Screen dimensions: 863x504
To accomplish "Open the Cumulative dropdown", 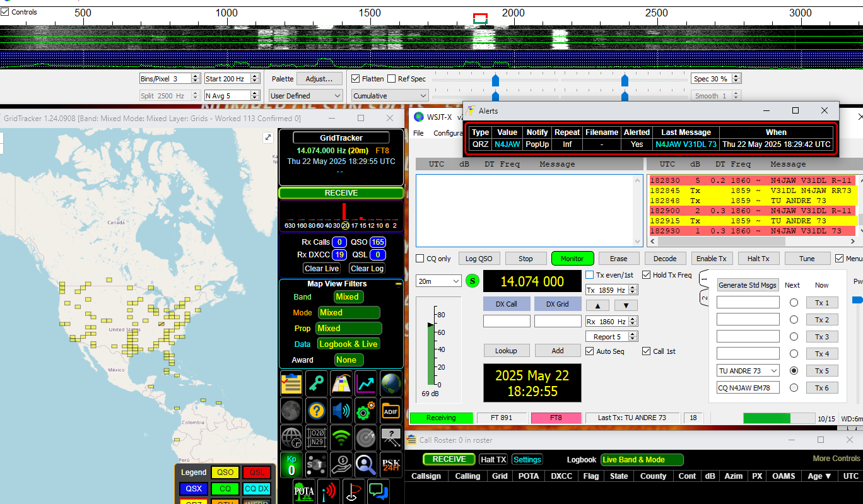I will point(390,96).
